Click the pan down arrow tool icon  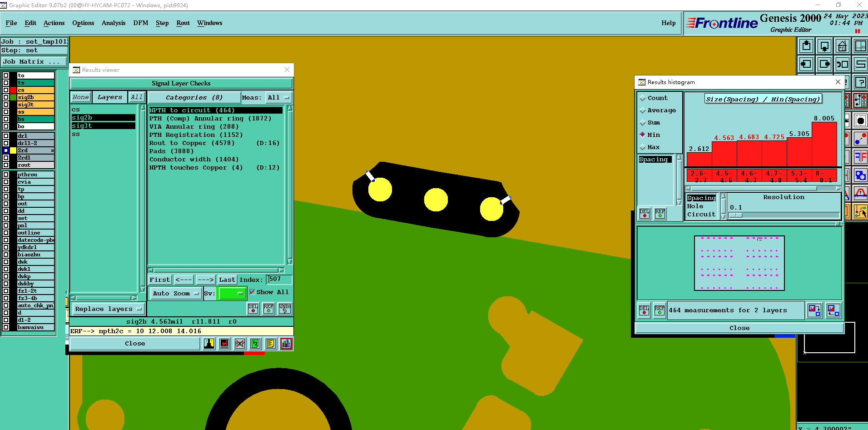[x=824, y=46]
